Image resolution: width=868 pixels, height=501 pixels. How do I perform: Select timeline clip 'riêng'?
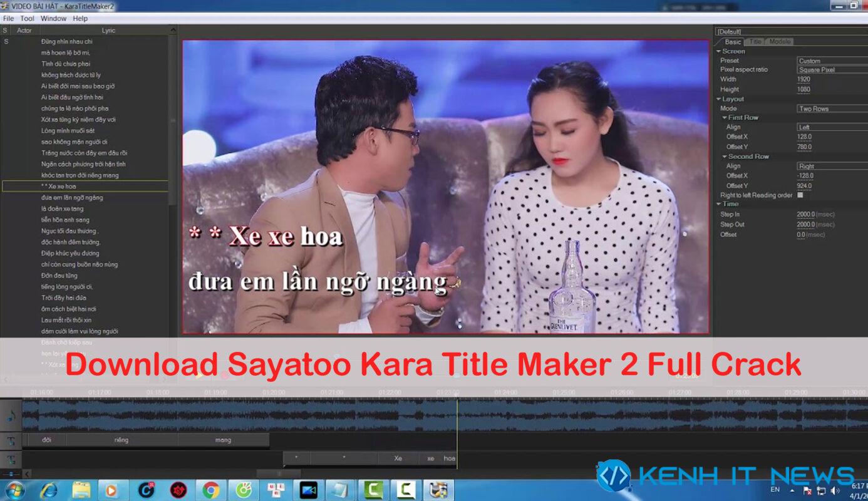click(x=121, y=440)
